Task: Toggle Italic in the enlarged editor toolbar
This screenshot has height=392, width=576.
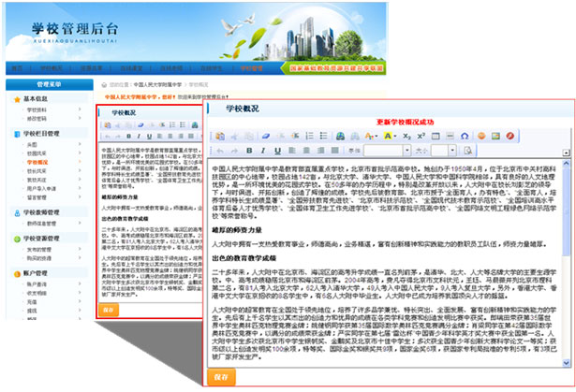Action: 263,151
